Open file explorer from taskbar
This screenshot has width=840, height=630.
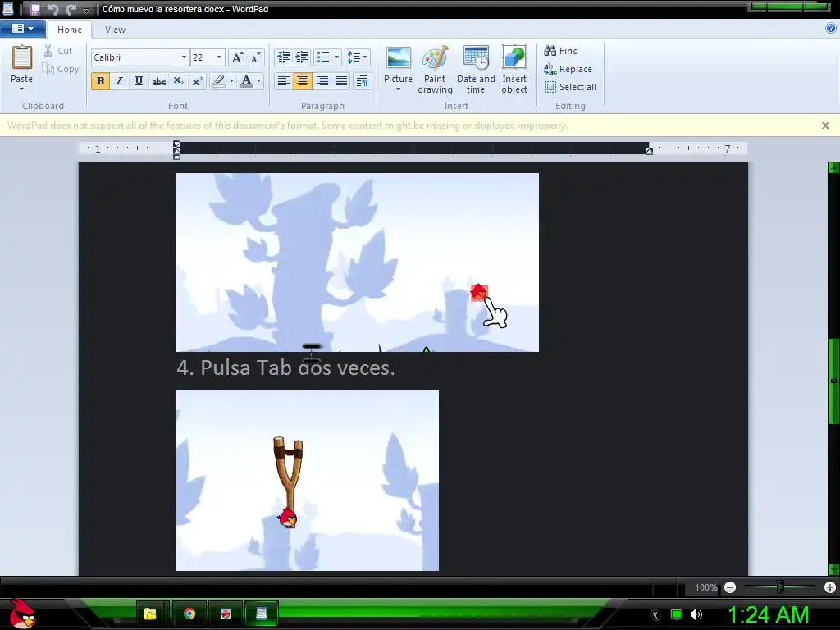coord(150,614)
